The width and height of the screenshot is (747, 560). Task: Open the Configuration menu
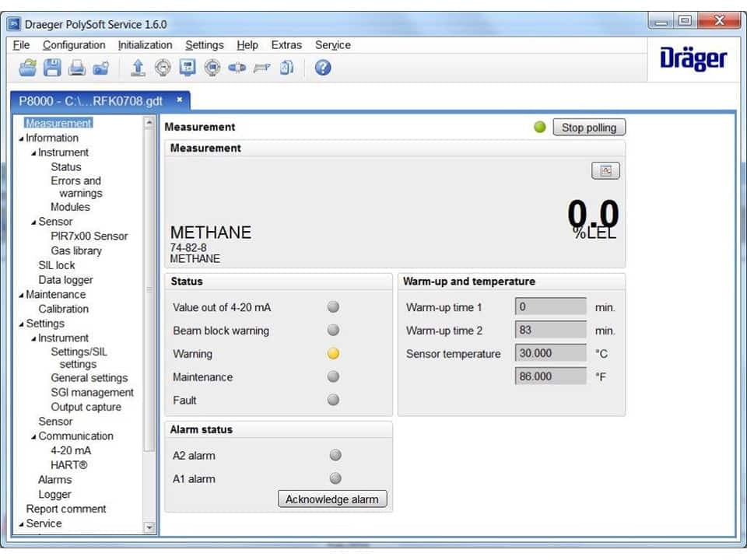pyautogui.click(x=74, y=45)
